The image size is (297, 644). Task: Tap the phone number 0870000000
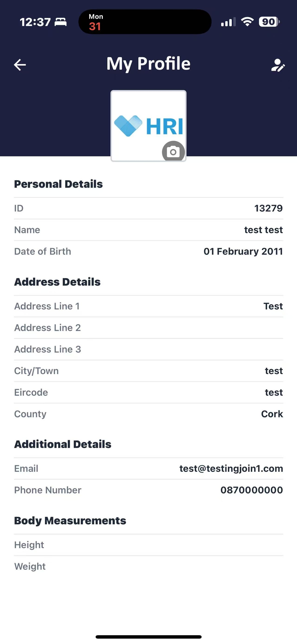pos(251,490)
